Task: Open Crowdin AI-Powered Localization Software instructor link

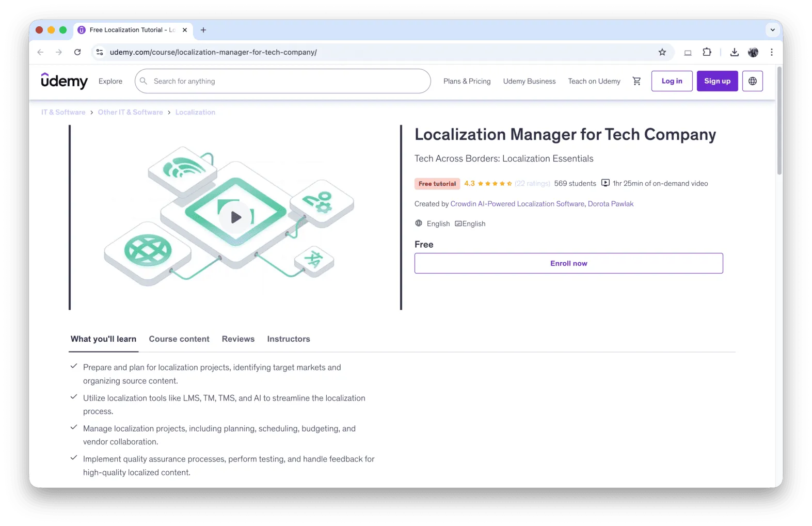Action: [517, 204]
